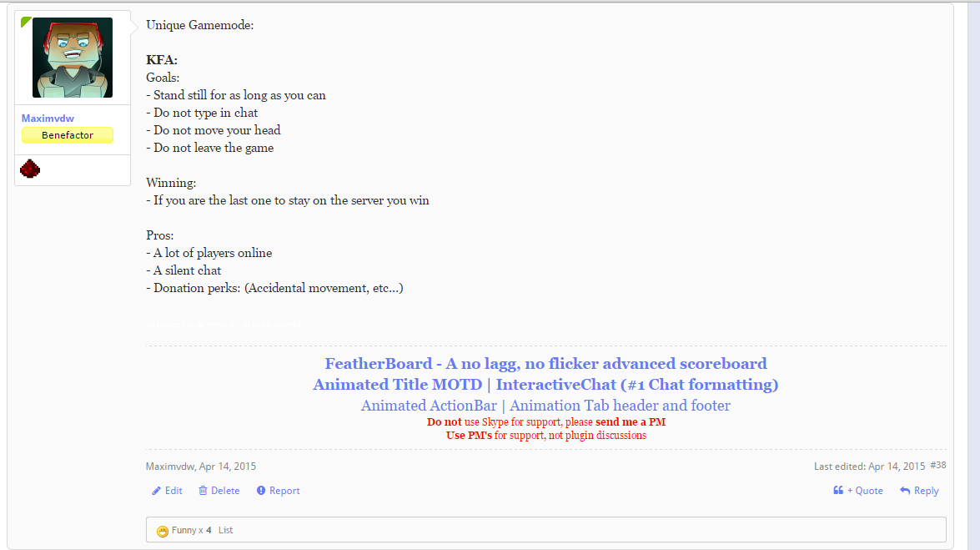Screen dimensions: 980x550
Task: Open the Animated Title MOTD link
Action: pos(398,384)
